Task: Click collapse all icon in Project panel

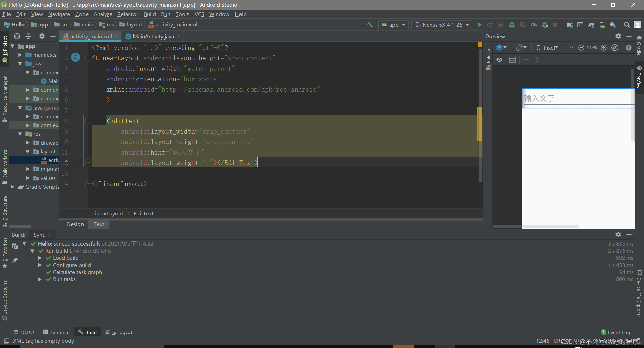Action: pyautogui.click(x=28, y=36)
